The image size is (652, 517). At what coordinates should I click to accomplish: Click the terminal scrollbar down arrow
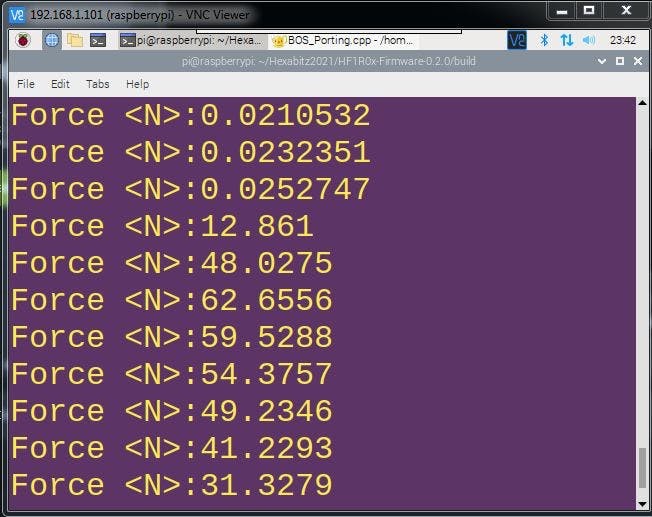pos(642,504)
